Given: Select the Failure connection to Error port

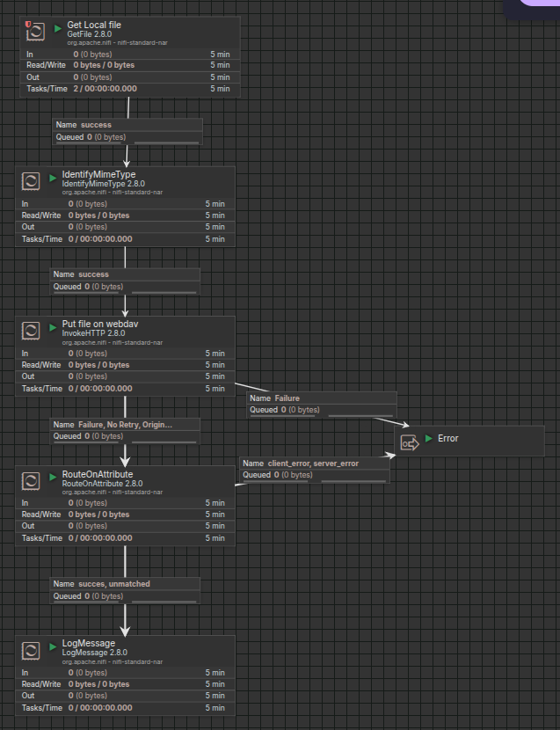Looking at the screenshot, I should pos(322,405).
